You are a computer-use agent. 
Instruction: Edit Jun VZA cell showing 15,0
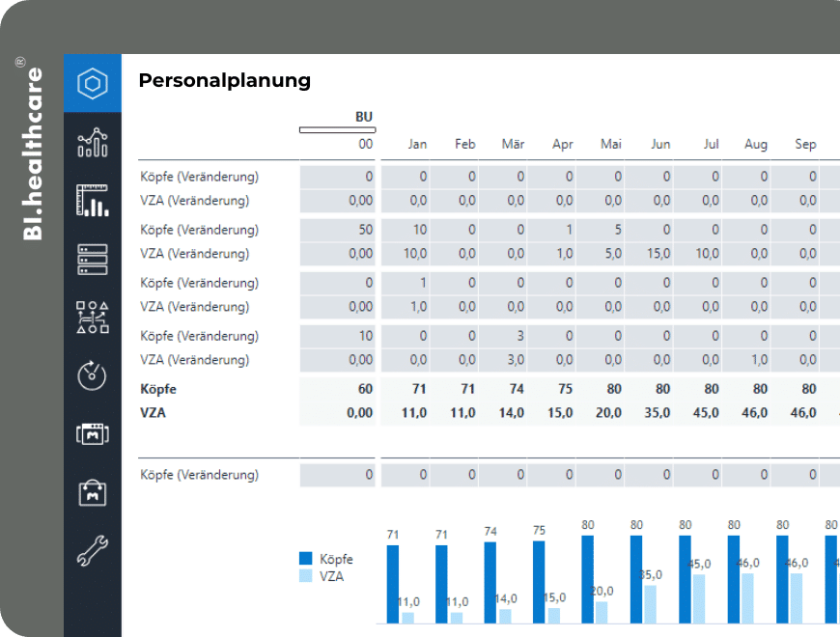(649, 253)
